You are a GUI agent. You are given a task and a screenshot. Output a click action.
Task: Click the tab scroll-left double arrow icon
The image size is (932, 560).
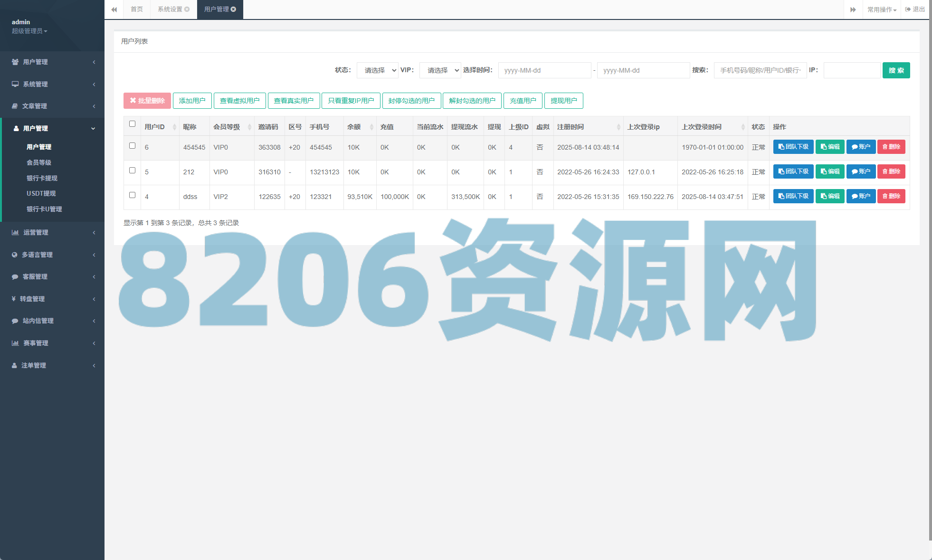[114, 9]
